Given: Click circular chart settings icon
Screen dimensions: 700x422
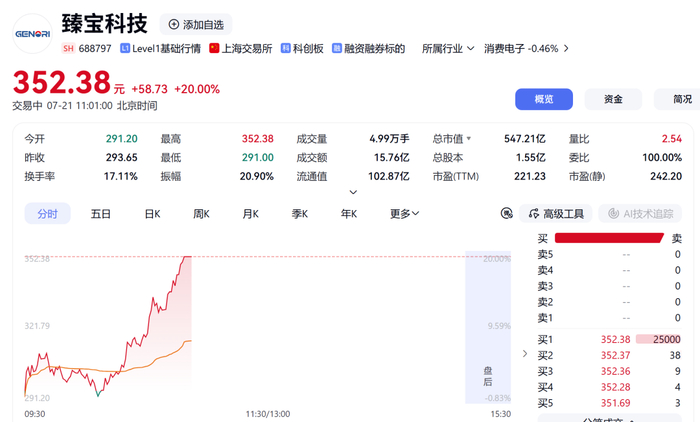Looking at the screenshot, I should (507, 213).
